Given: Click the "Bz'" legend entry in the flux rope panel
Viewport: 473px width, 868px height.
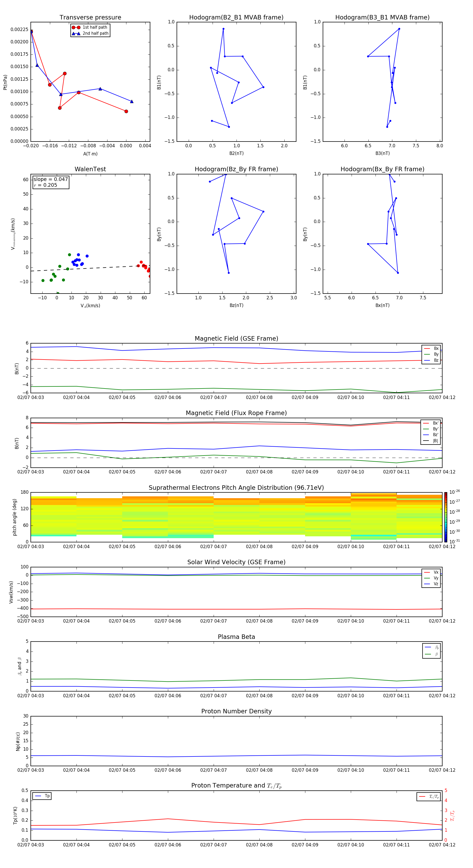Looking at the screenshot, I should coord(431,435).
